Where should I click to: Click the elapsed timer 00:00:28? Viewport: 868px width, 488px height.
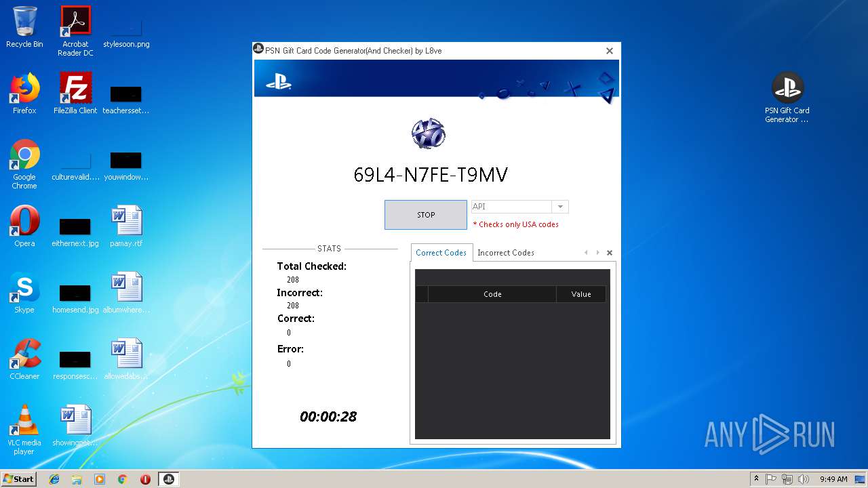coord(328,417)
